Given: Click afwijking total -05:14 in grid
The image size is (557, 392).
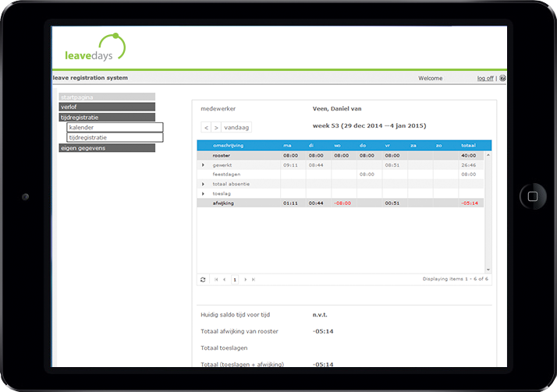Looking at the screenshot, I should point(470,203).
